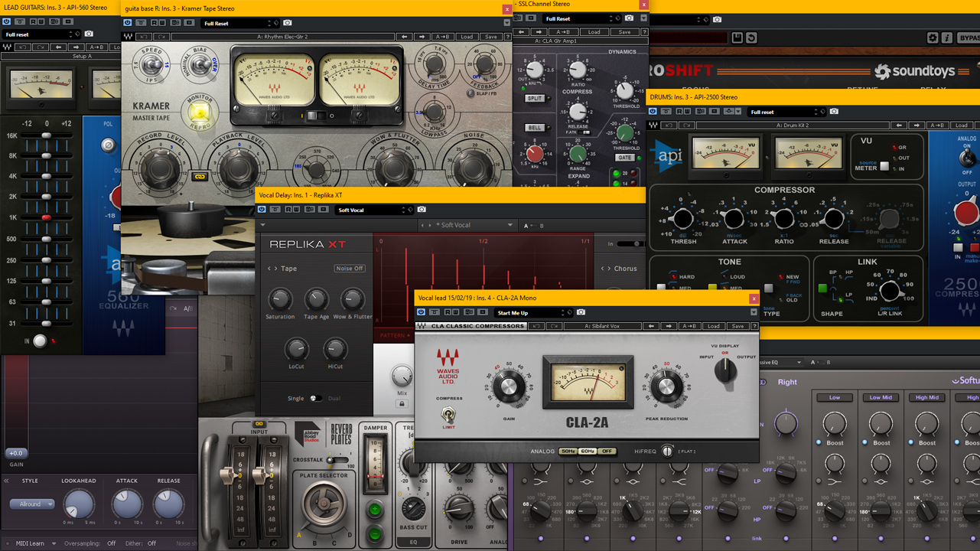Click camera snapshot icon in CLA-2A window
Image resolution: width=980 pixels, height=551 pixels.
(x=581, y=312)
